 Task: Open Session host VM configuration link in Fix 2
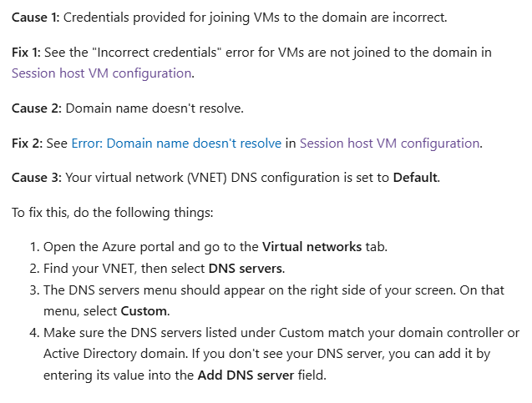pos(389,144)
